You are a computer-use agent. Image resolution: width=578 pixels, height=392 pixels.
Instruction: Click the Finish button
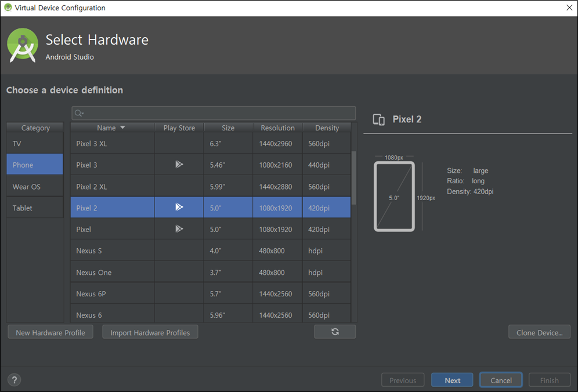click(x=549, y=380)
